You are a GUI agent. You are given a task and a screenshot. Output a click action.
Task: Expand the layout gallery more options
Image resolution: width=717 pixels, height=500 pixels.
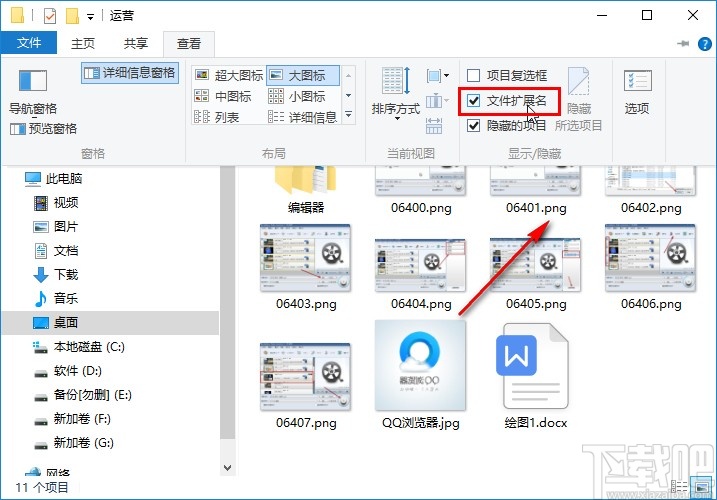tap(348, 114)
